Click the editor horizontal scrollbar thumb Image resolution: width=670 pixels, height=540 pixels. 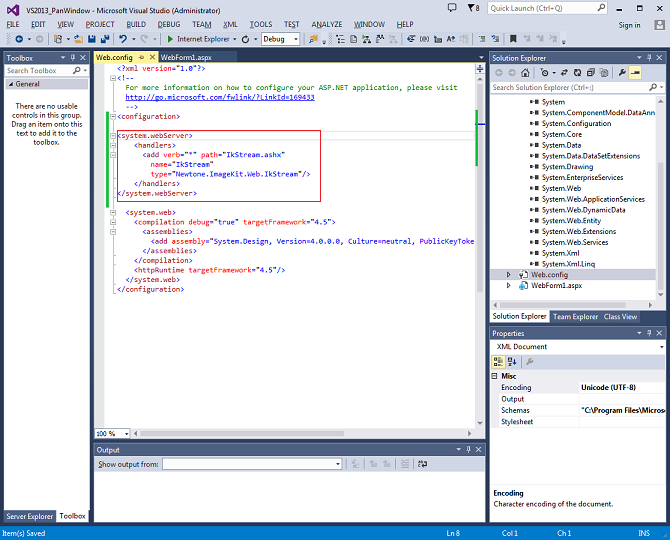click(x=242, y=434)
